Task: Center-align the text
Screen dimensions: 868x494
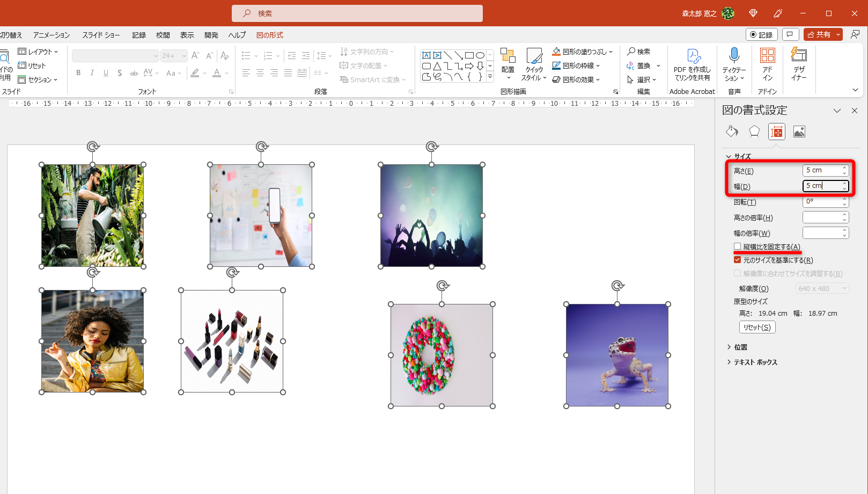Action: 260,73
